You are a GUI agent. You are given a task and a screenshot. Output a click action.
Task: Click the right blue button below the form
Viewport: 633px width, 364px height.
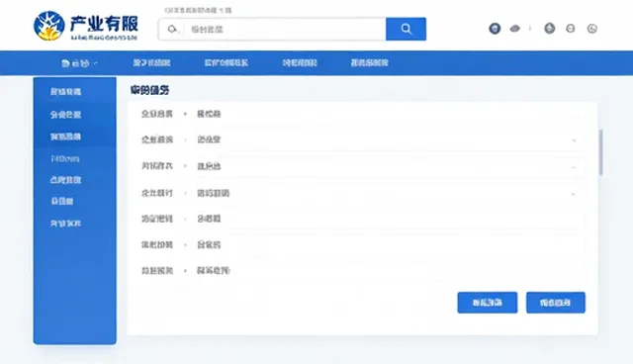[x=556, y=303]
